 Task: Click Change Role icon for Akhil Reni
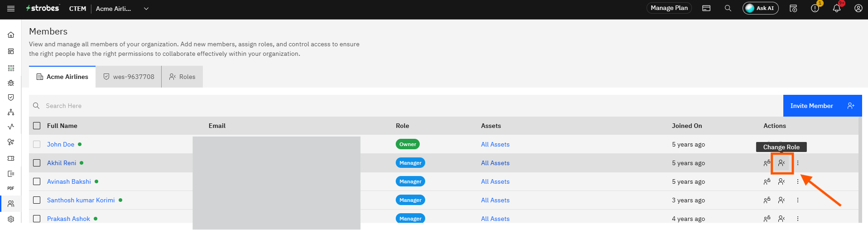[x=782, y=163]
